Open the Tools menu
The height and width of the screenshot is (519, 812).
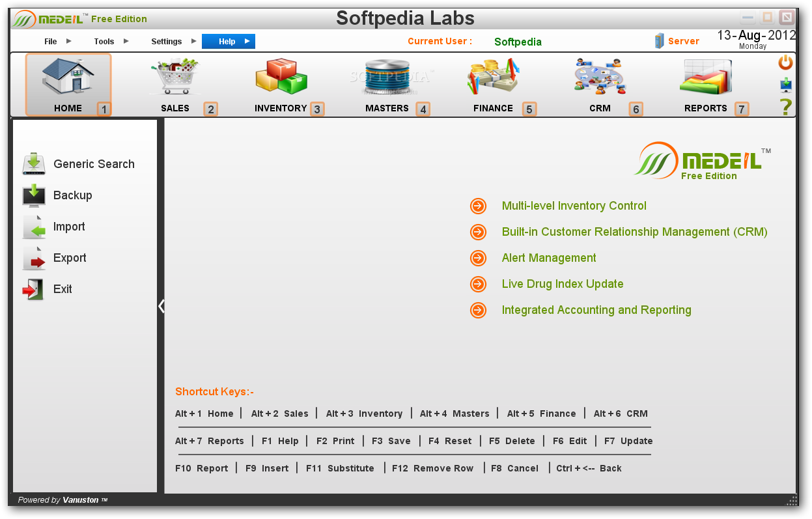point(104,42)
